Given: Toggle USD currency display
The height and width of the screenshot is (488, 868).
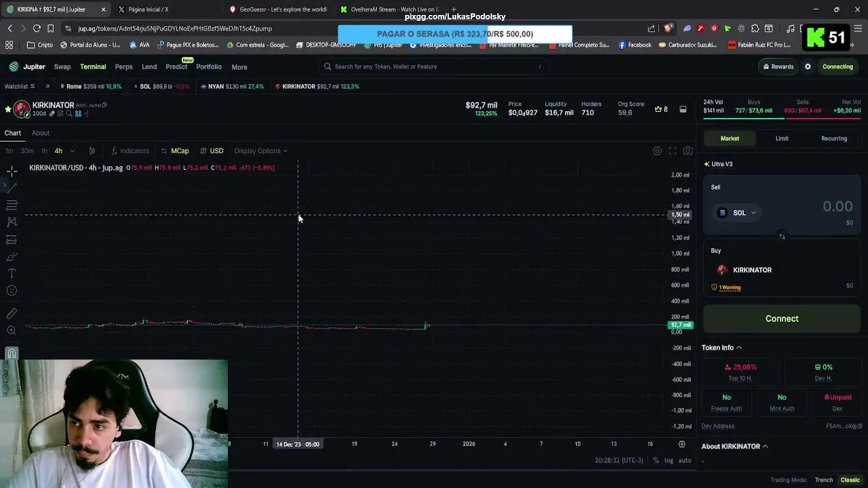Looking at the screenshot, I should tap(212, 151).
